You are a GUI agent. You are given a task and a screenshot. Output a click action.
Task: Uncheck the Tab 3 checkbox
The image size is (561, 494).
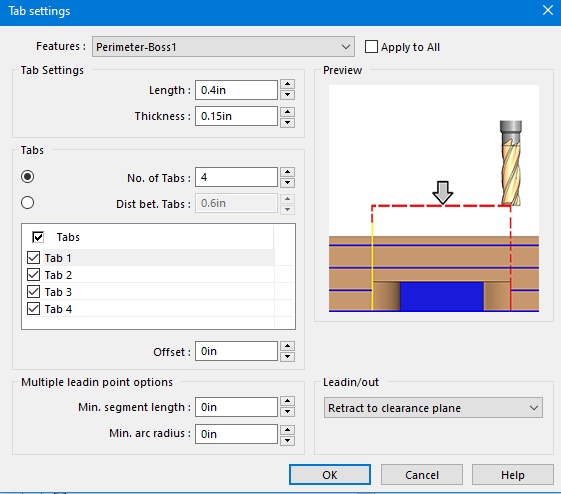point(33,292)
